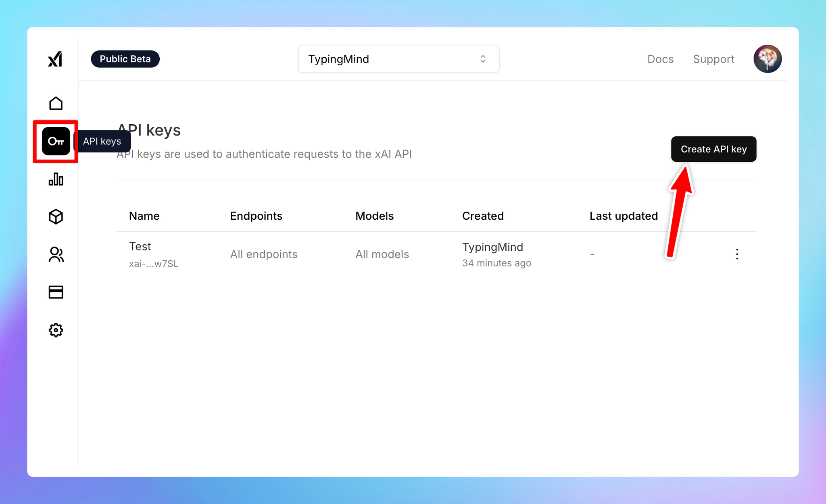Click the Created column header
The width and height of the screenshot is (826, 504).
483,216
